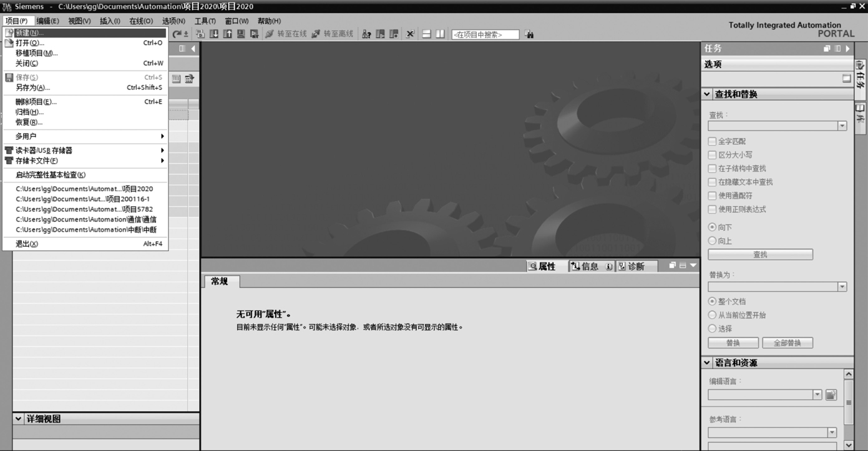Viewport: 868px width, 451px height.
Task: Click the stop CPU icon
Action: click(394, 34)
